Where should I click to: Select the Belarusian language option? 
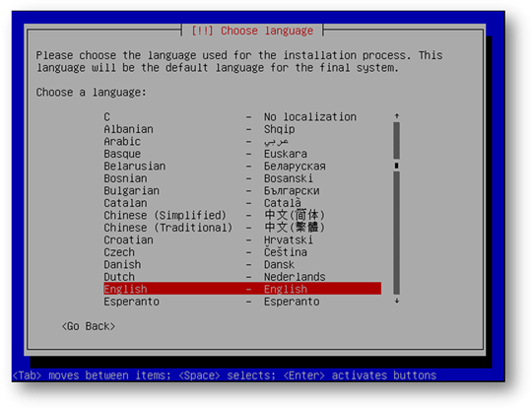pyautogui.click(x=242, y=166)
